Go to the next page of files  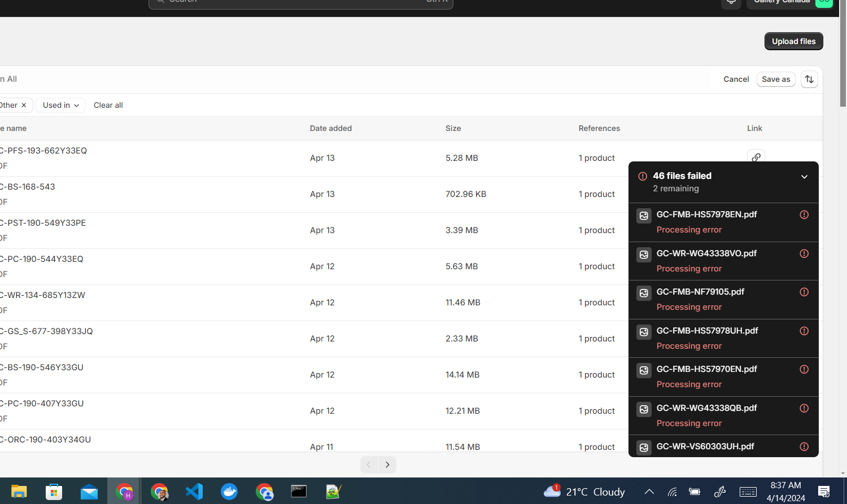(x=387, y=464)
